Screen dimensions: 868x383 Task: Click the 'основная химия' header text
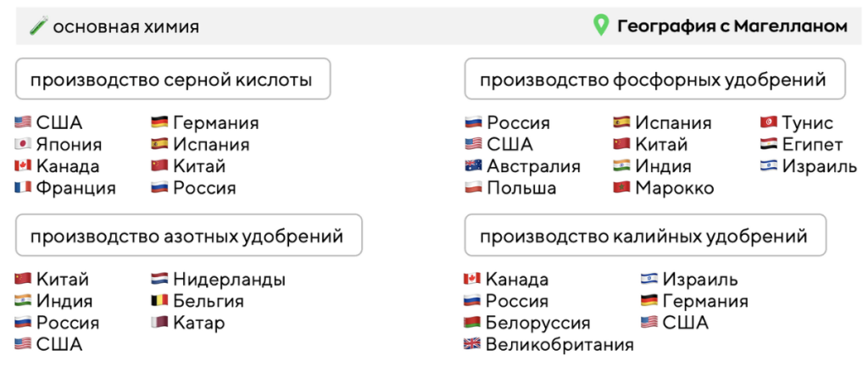125,26
